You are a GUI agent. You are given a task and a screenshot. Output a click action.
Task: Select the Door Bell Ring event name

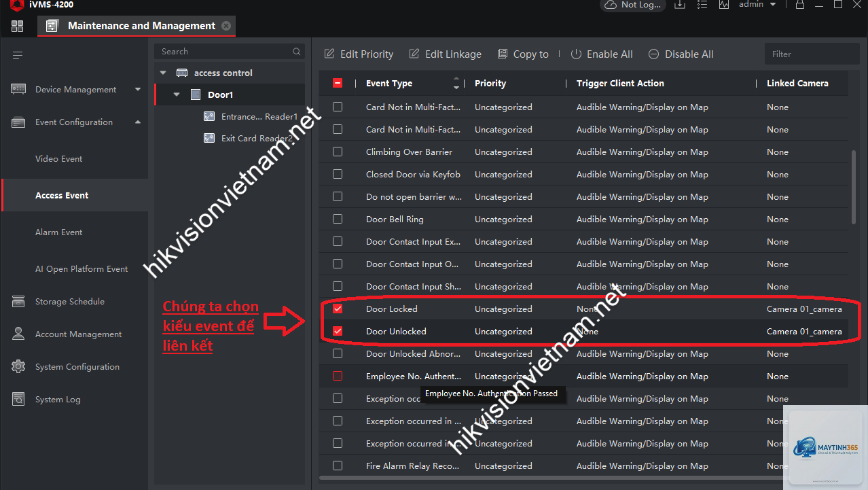click(395, 220)
